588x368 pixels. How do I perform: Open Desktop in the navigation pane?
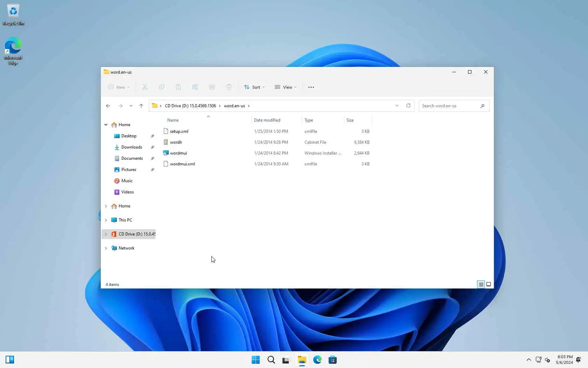tap(129, 136)
